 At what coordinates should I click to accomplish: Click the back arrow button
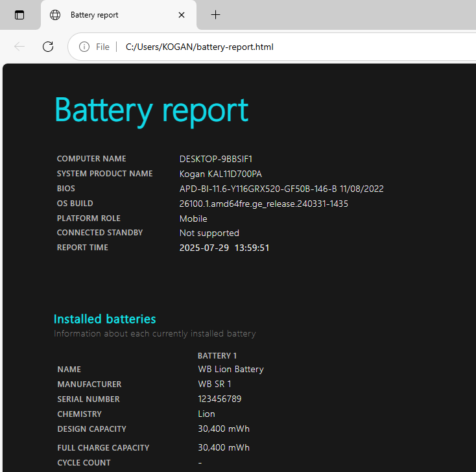(x=19, y=47)
